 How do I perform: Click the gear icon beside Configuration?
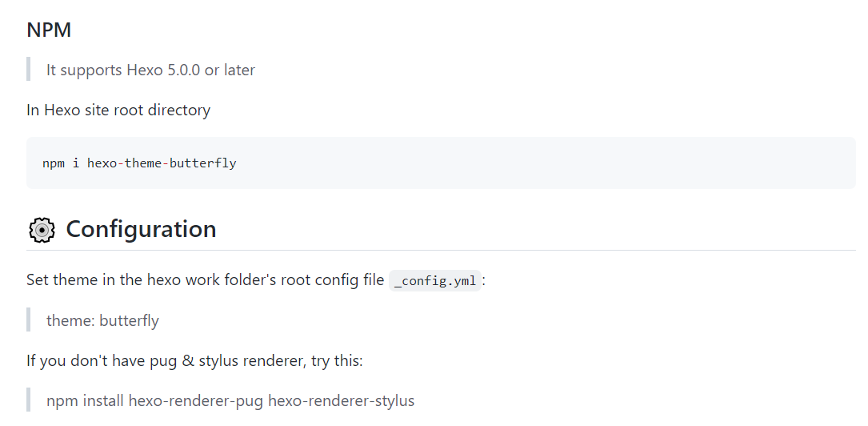point(42,230)
